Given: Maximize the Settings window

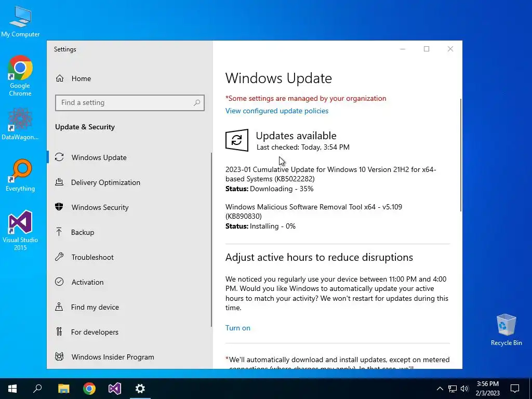Looking at the screenshot, I should pos(427,49).
